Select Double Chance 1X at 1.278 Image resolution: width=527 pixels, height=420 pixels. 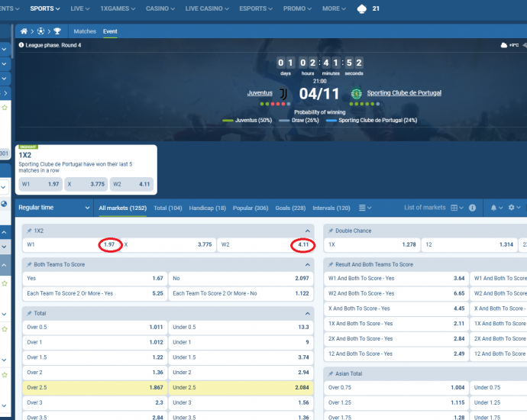pyautogui.click(x=372, y=244)
